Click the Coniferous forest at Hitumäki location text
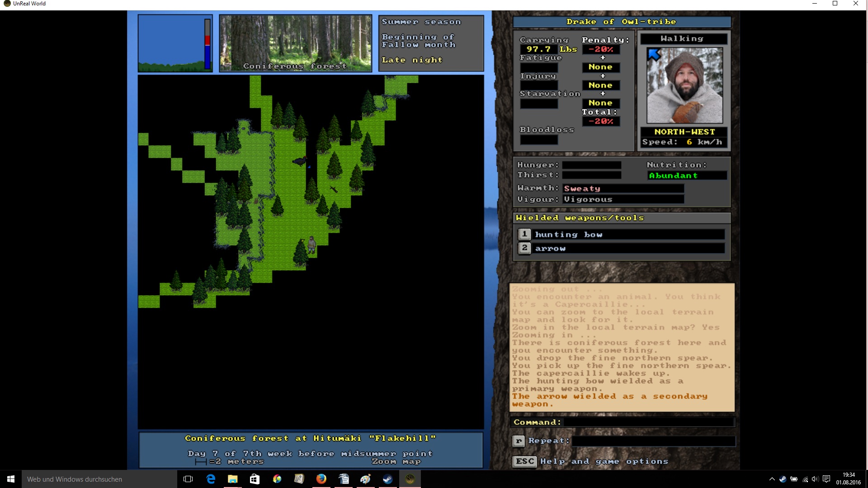The width and height of the screenshot is (868, 488). pyautogui.click(x=310, y=438)
